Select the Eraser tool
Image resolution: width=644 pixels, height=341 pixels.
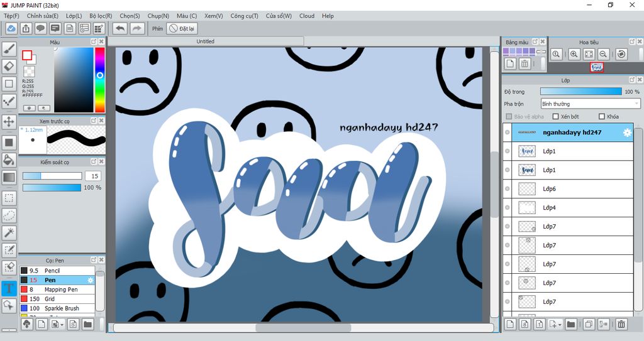click(9, 66)
